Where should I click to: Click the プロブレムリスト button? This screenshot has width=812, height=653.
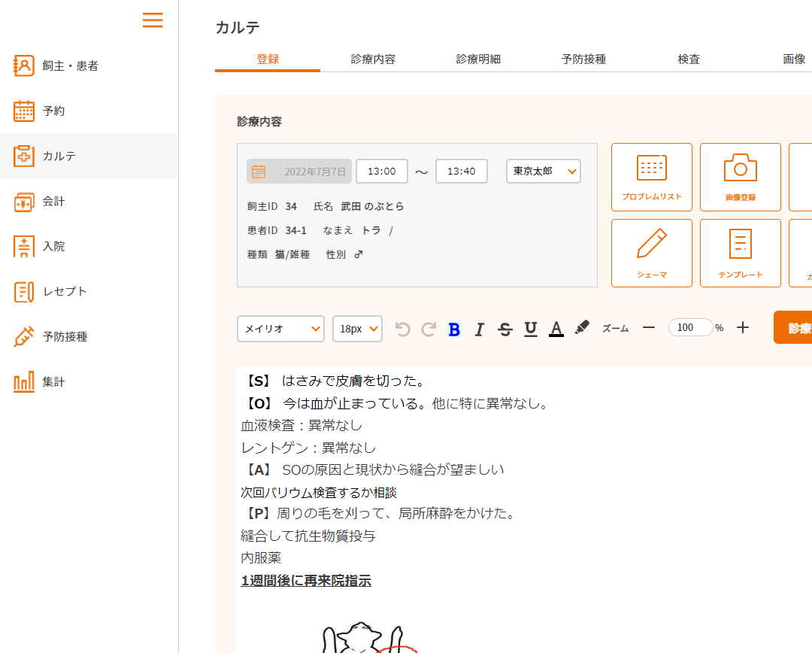(x=651, y=178)
